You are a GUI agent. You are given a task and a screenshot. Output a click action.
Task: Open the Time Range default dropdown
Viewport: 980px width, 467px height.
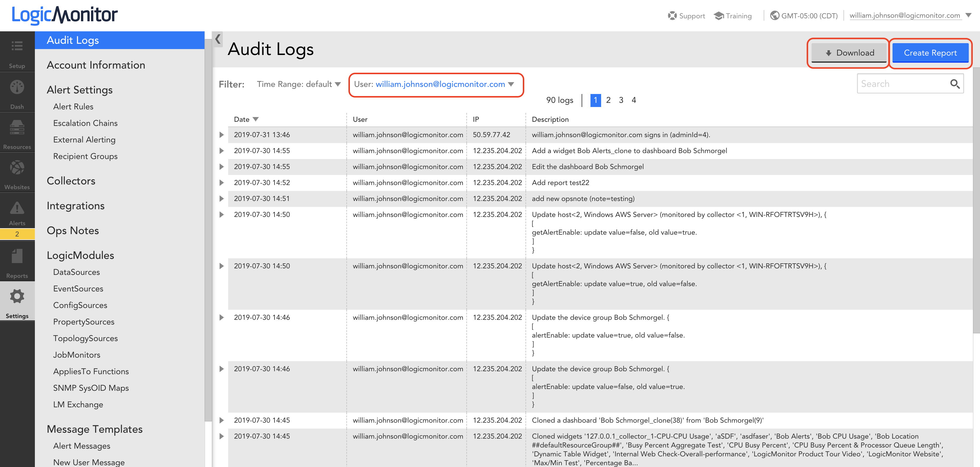(x=299, y=84)
